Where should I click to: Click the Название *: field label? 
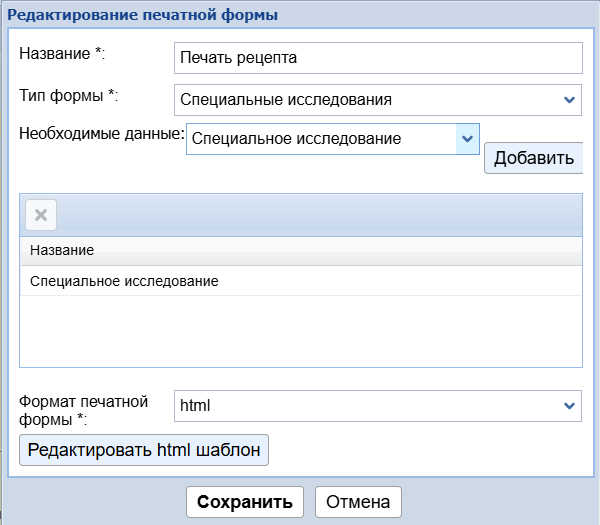[x=62, y=53]
